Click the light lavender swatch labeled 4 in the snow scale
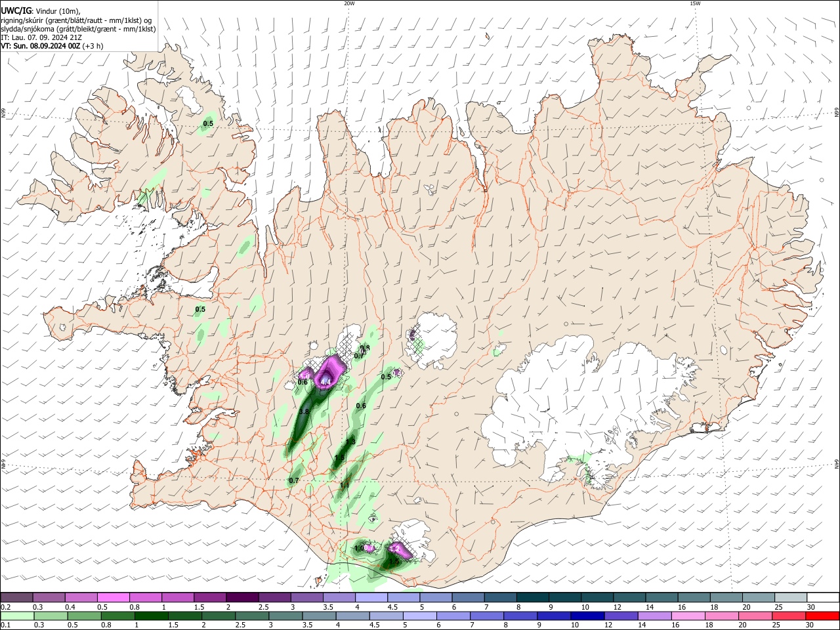 click(x=370, y=597)
